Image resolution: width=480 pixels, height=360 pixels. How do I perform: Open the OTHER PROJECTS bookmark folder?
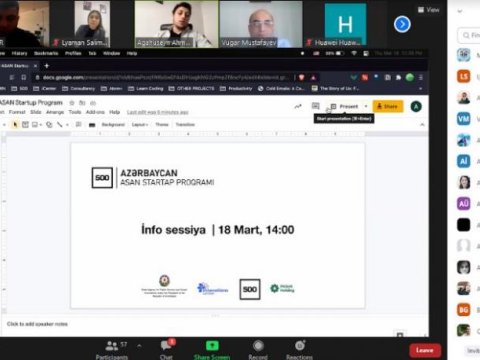pyautogui.click(x=192, y=89)
